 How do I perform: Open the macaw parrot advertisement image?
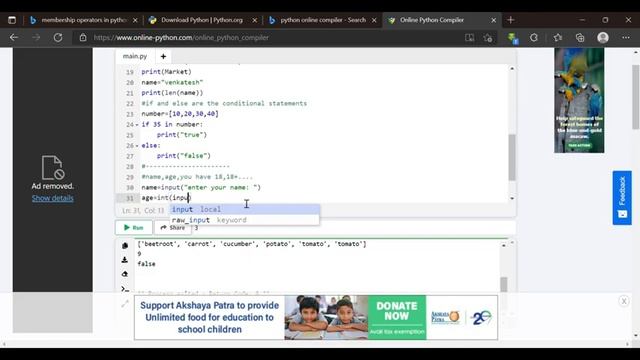[579, 100]
